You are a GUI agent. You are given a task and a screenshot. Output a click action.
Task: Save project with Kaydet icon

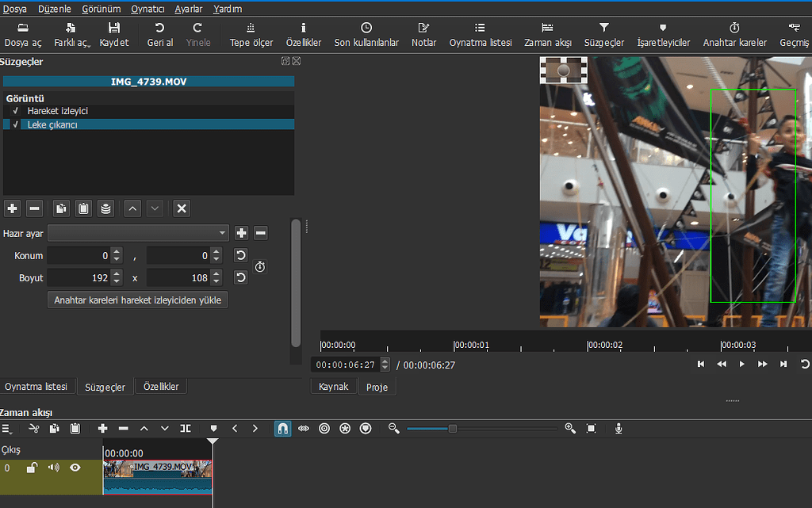point(114,35)
